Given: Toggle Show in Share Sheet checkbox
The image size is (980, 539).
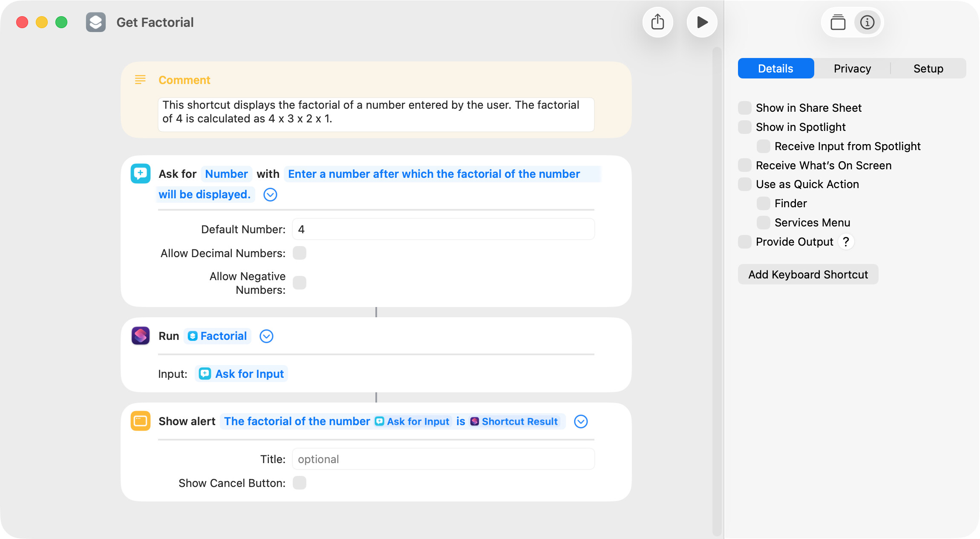Looking at the screenshot, I should tap(745, 108).
